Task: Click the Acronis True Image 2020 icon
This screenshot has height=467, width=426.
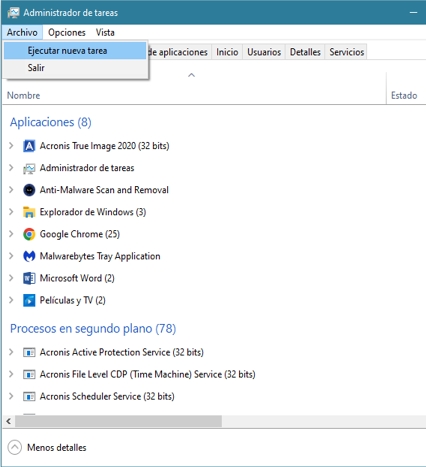Action: [29, 146]
